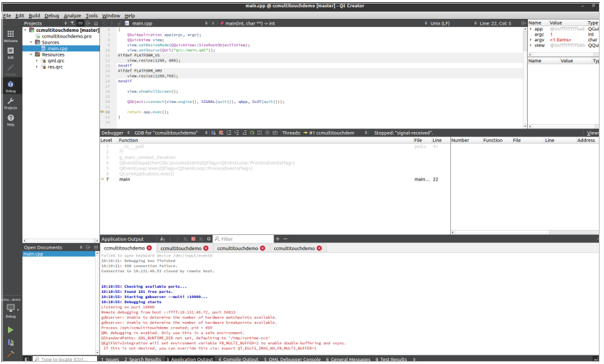Image resolution: width=604 pixels, height=364 pixels.
Task: Click the Build hammer icon
Action: (x=10, y=355)
